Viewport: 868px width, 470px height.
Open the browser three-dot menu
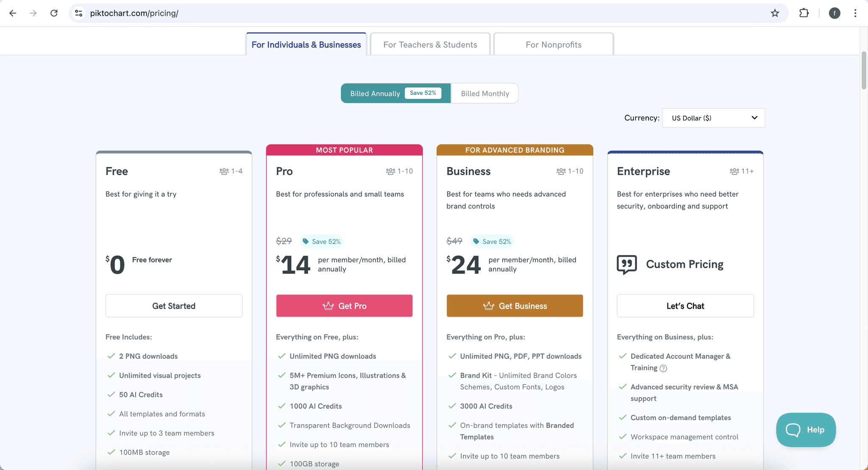[855, 13]
